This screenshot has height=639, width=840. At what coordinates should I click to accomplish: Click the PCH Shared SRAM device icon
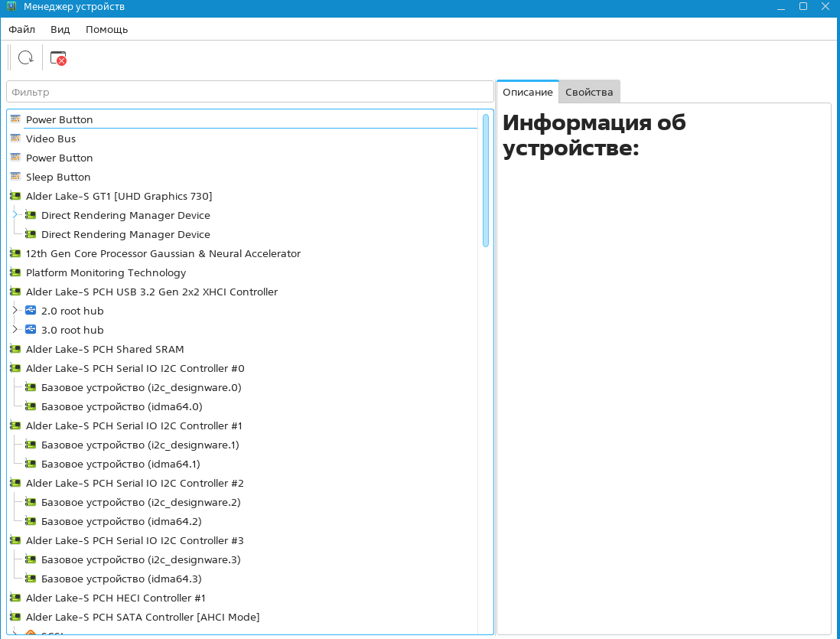click(x=15, y=349)
